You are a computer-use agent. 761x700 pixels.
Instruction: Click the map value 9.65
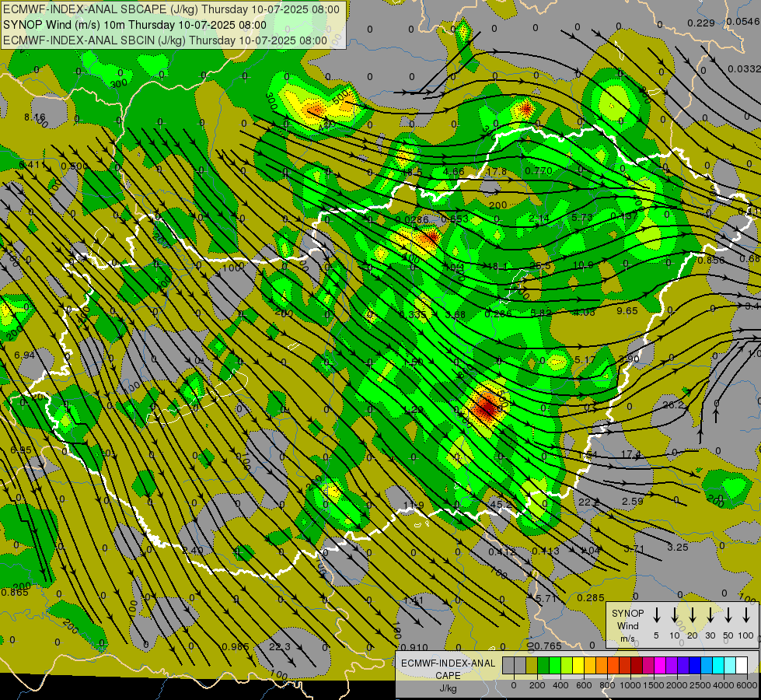(627, 310)
